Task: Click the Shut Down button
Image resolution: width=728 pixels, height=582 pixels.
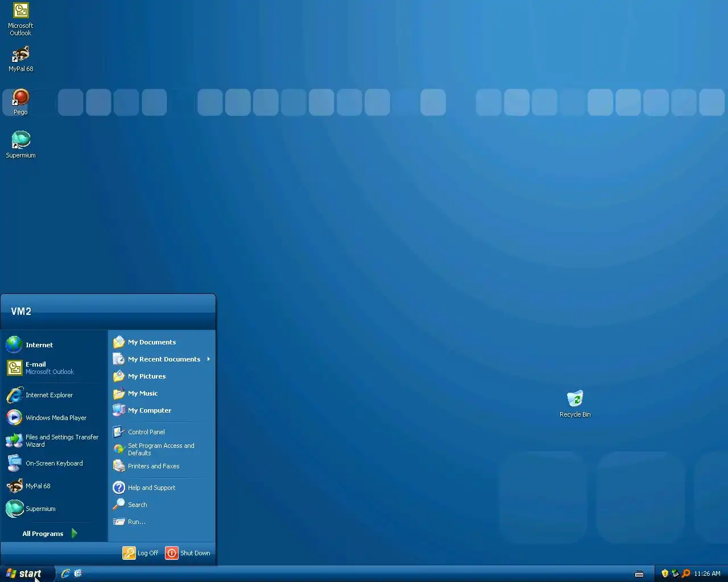Action: coord(188,553)
